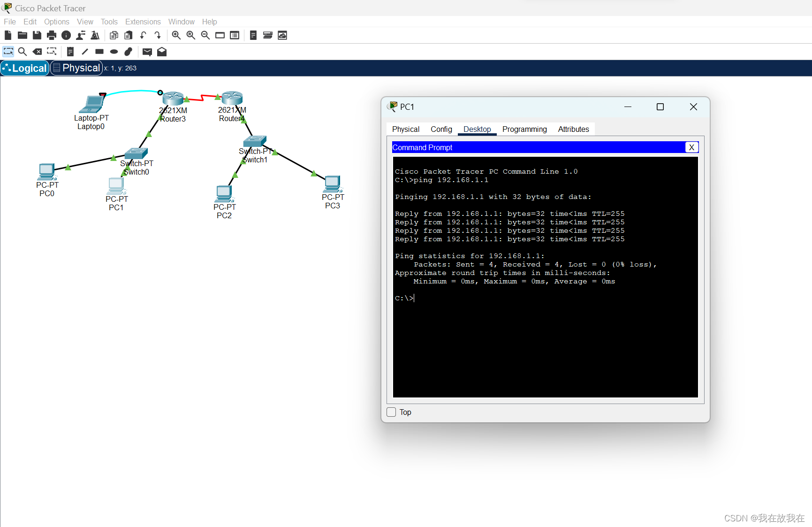The image size is (812, 527).
Task: Open the Command Log document icon
Action: [253, 35]
